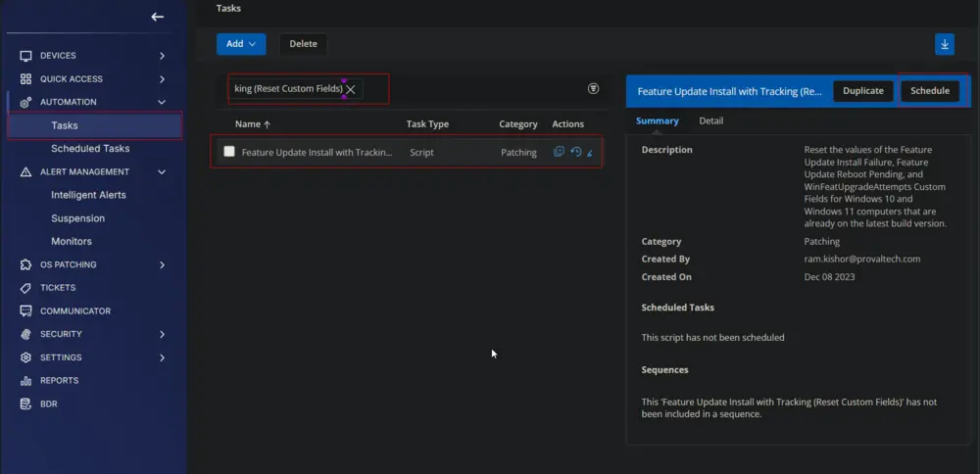The image size is (980, 474).
Task: Click the Settings cog icon
Action: (x=25, y=357)
